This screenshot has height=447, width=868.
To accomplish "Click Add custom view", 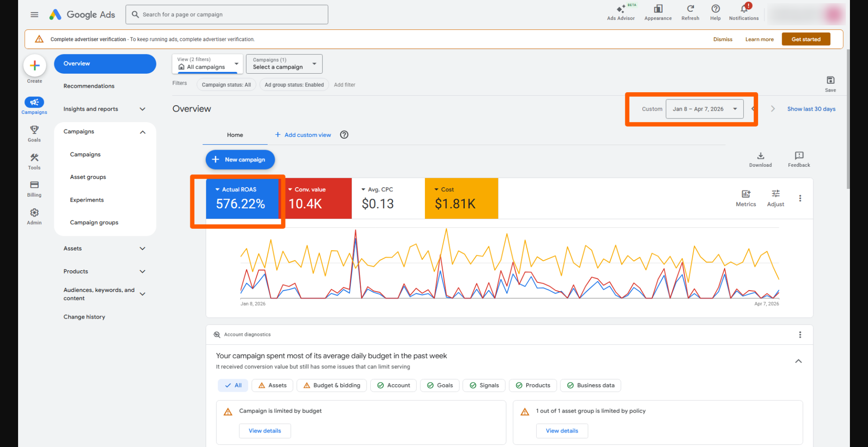I will click(x=303, y=135).
